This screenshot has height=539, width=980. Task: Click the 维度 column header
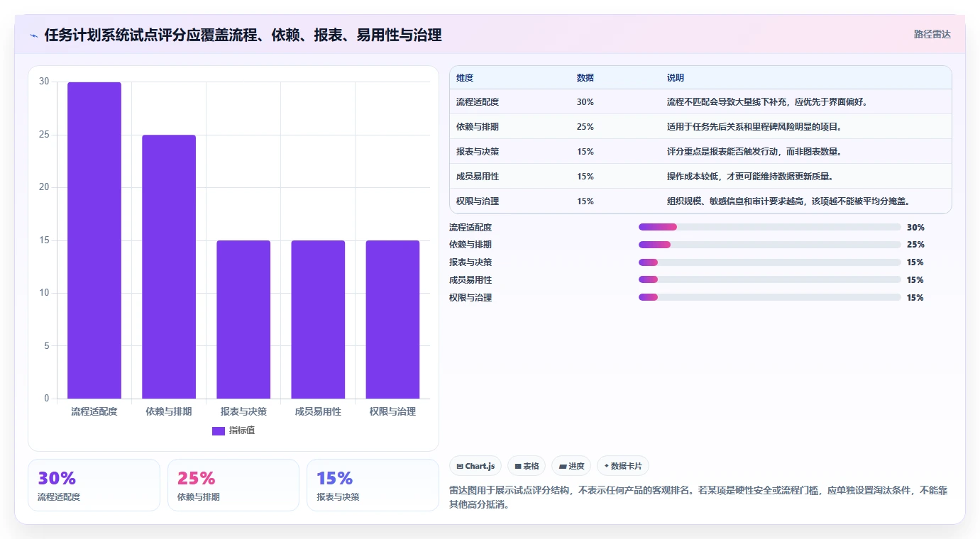tap(465, 77)
